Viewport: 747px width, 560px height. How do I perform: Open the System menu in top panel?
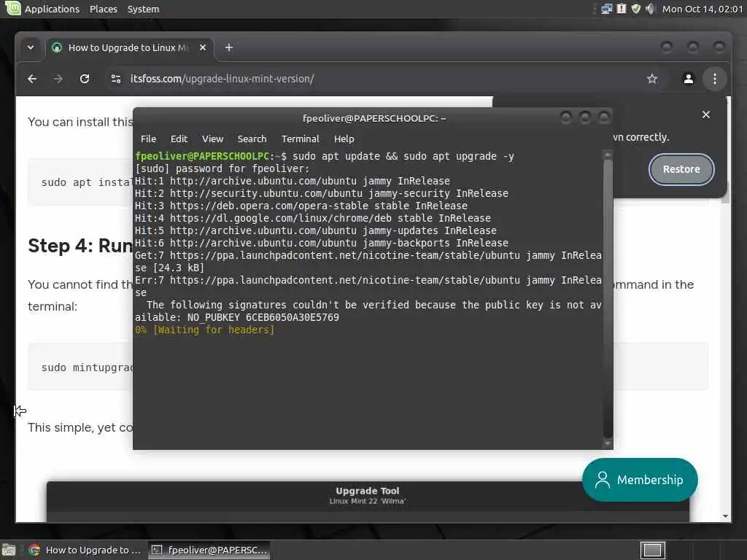click(143, 9)
